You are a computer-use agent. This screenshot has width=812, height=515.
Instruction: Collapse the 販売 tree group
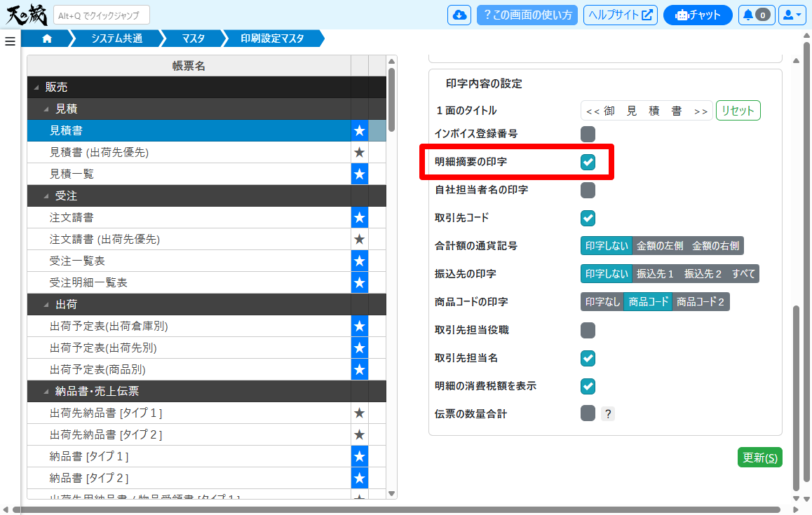pyautogui.click(x=36, y=88)
